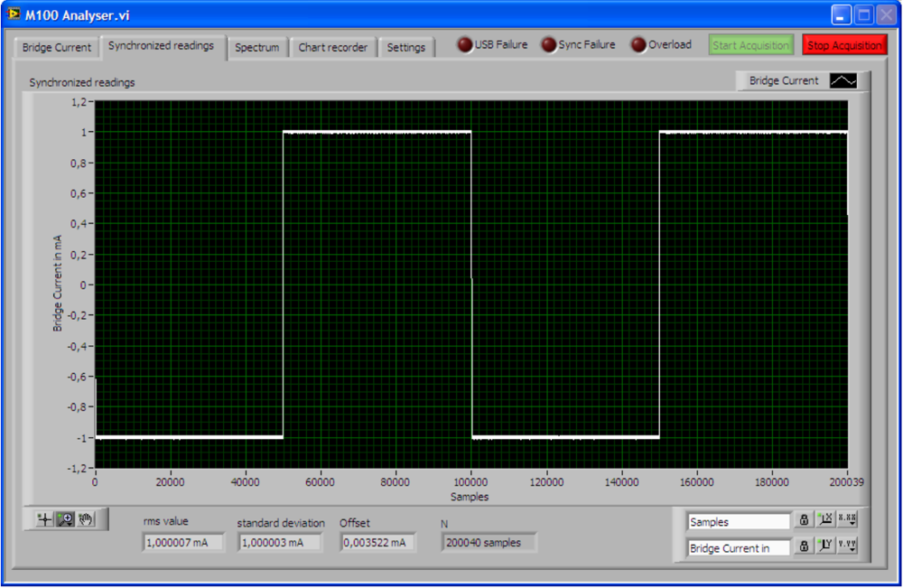
Task: Click the USB Failure indicator LED
Action: point(465,45)
